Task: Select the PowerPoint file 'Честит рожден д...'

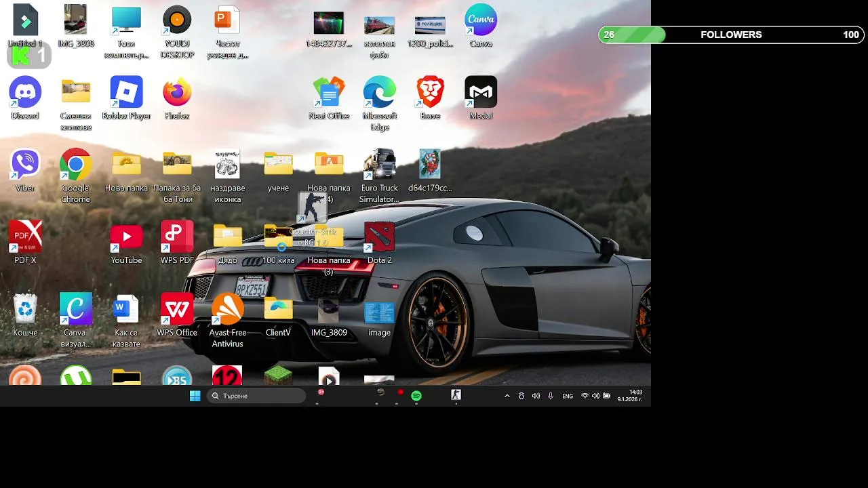Action: tap(228, 20)
